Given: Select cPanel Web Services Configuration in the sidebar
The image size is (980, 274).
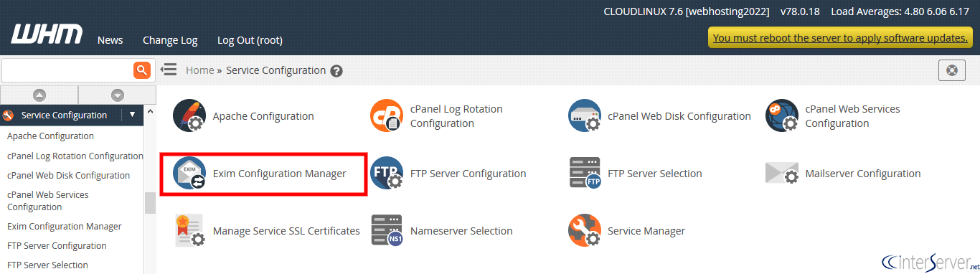Looking at the screenshot, I should point(48,201).
